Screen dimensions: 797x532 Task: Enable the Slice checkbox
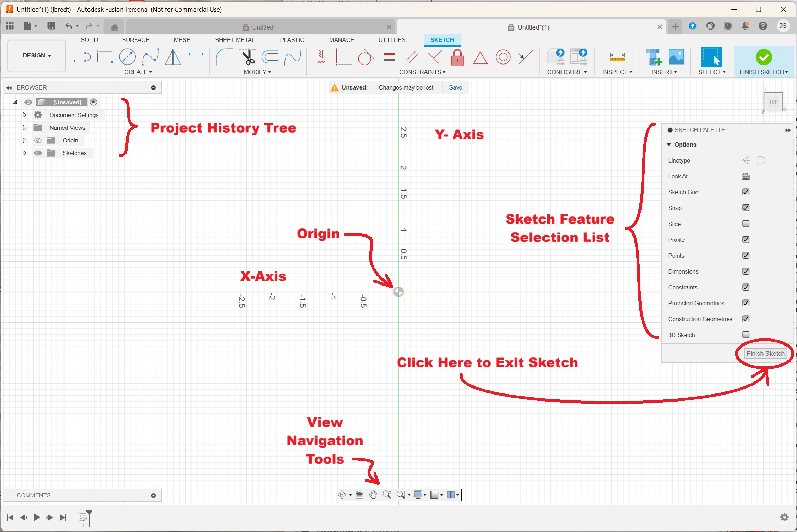coord(746,224)
